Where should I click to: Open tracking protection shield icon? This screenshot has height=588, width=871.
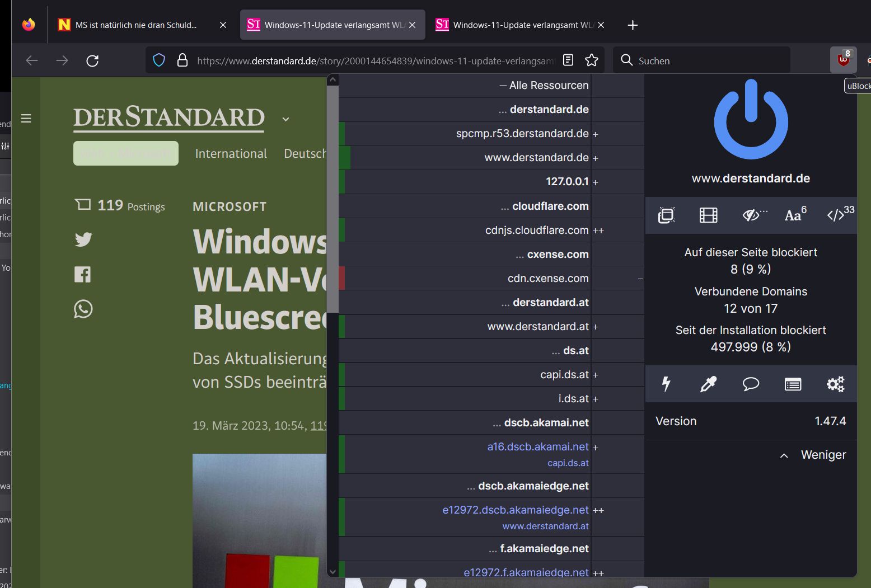click(159, 60)
